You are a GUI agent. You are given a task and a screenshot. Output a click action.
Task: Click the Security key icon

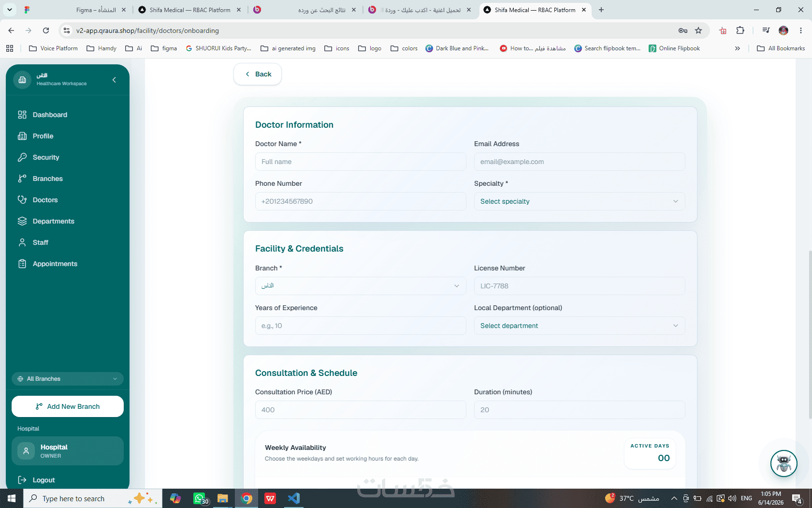click(x=22, y=157)
